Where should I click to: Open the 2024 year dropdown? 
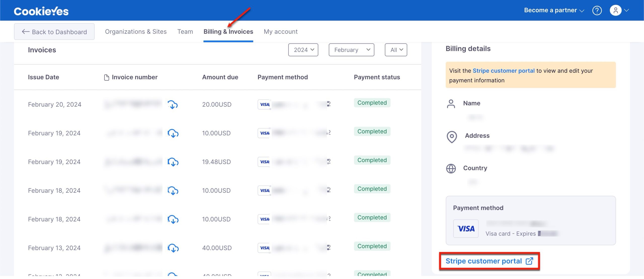303,50
